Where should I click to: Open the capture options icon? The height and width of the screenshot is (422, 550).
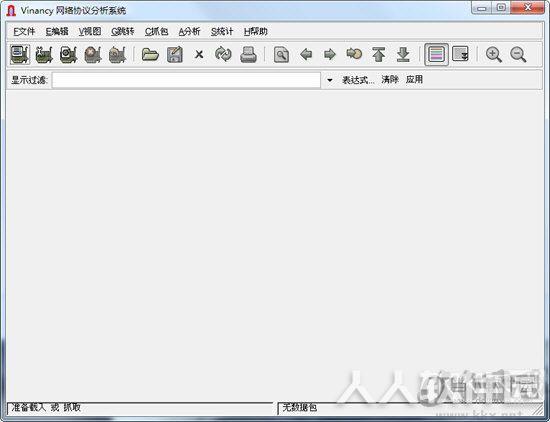click(44, 55)
